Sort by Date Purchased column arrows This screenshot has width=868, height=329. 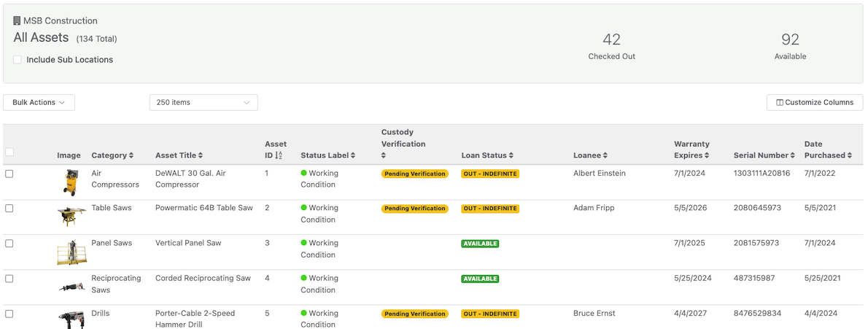point(850,155)
